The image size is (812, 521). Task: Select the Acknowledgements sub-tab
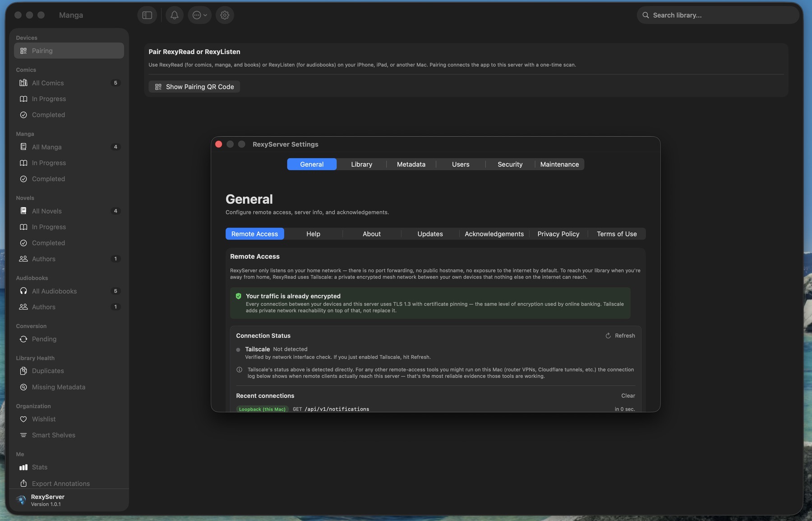tap(494, 234)
